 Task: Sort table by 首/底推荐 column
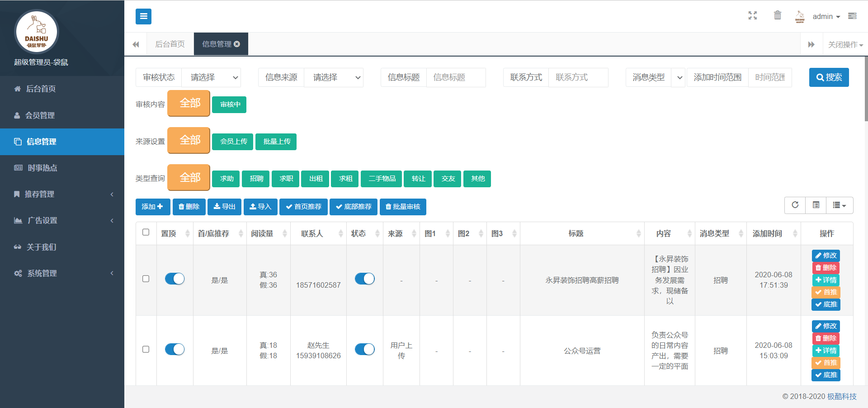[x=220, y=233]
